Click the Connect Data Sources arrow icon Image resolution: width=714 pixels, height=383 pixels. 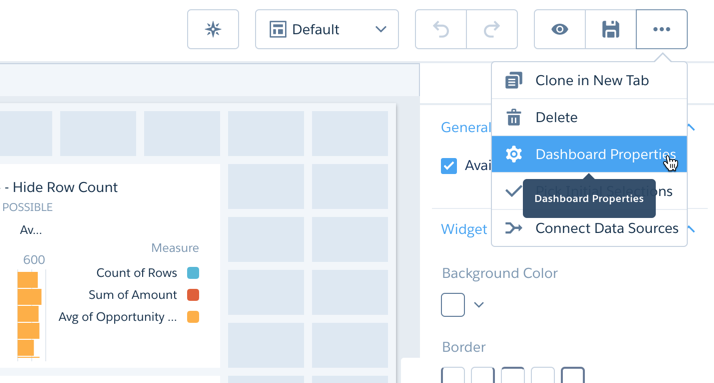(514, 228)
